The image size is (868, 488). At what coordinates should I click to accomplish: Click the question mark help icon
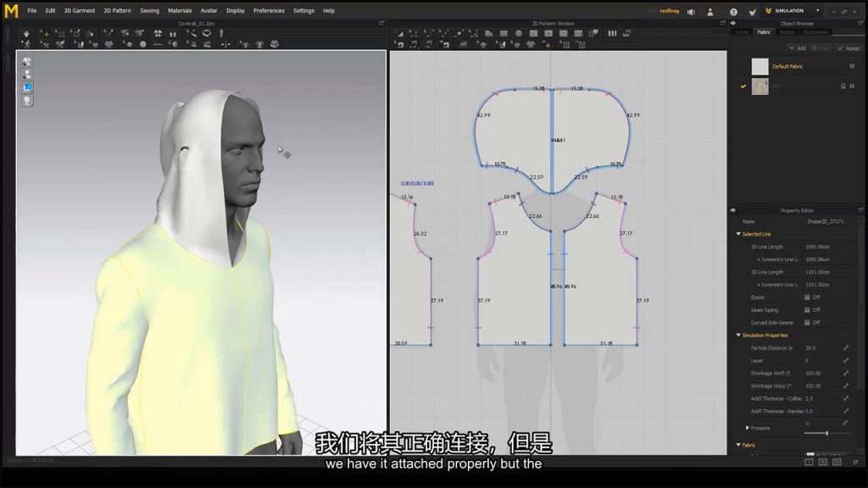pos(733,12)
